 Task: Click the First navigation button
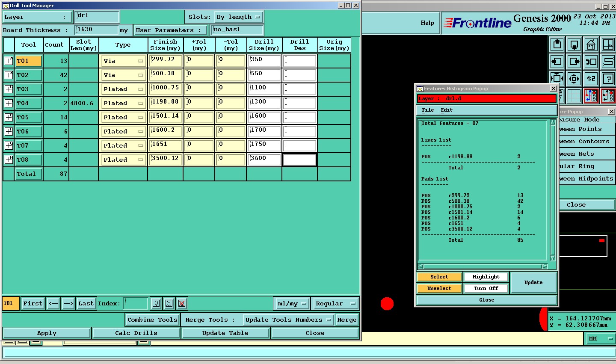[33, 303]
